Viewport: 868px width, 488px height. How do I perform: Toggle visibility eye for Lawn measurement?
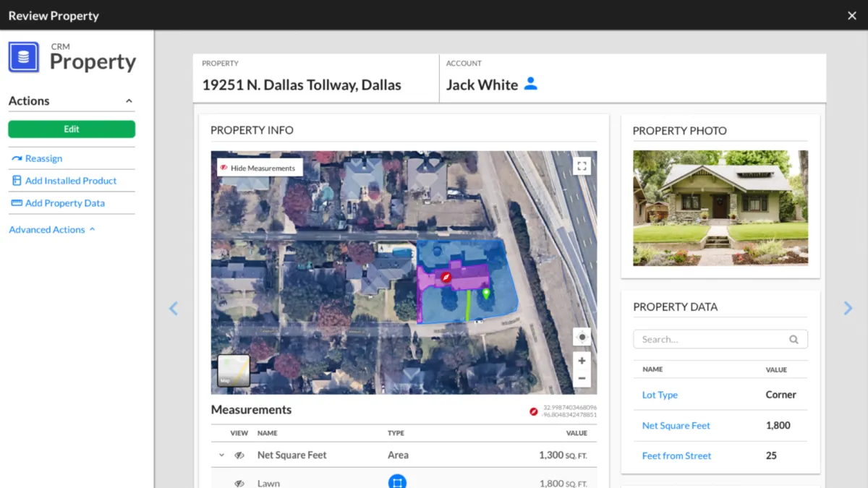coord(239,483)
